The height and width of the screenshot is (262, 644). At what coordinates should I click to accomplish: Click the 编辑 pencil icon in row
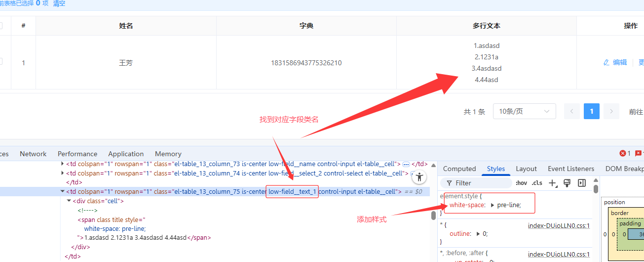coord(606,62)
